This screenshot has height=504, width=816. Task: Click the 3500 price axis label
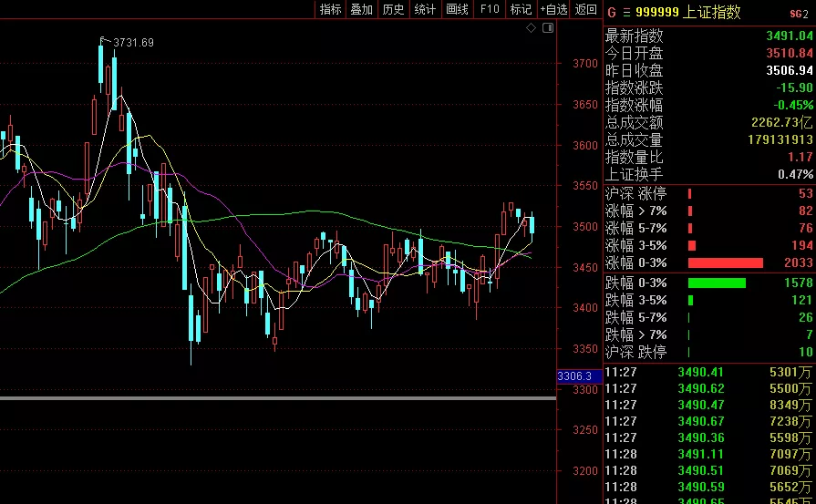pyautogui.click(x=585, y=227)
